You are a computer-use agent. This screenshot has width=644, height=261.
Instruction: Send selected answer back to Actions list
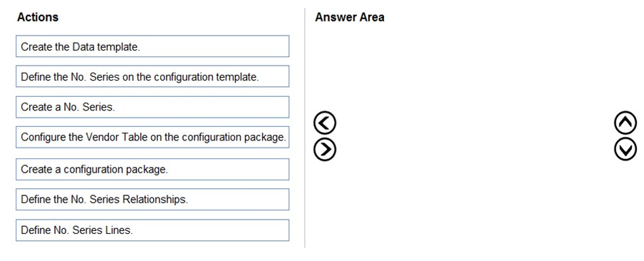[324, 123]
